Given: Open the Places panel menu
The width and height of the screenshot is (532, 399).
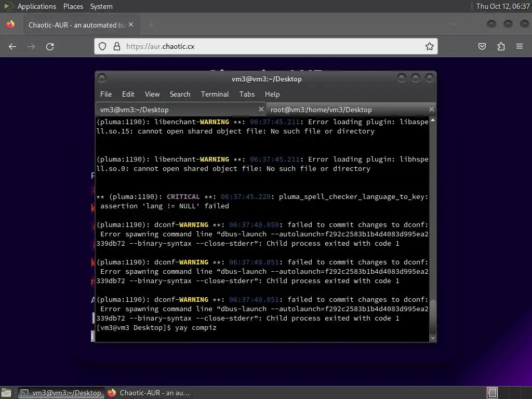Looking at the screenshot, I should click(73, 6).
